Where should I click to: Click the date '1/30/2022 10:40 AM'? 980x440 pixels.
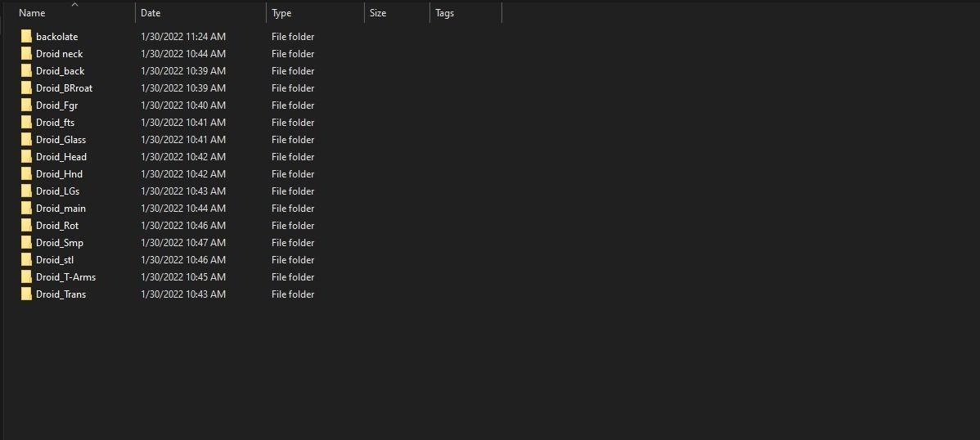[x=183, y=106]
